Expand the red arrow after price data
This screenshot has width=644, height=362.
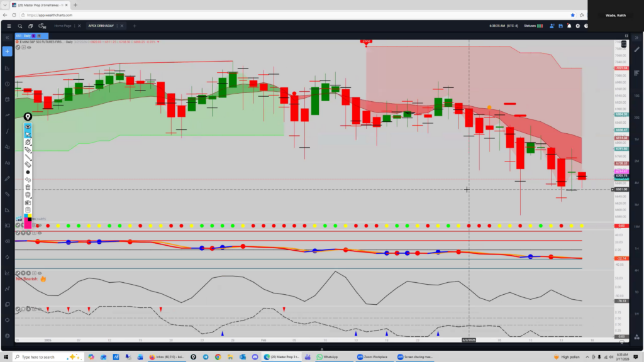tap(159, 42)
